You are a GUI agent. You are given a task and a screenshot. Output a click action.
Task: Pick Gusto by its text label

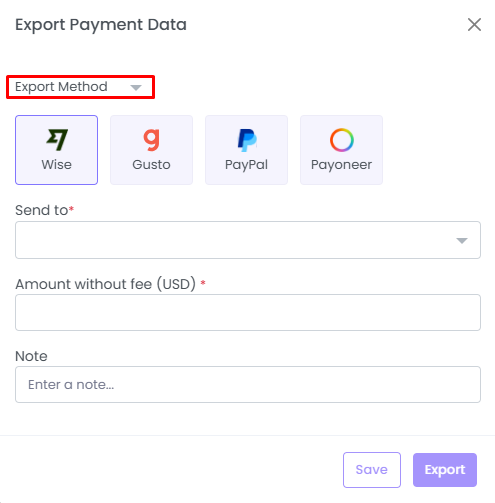click(151, 165)
